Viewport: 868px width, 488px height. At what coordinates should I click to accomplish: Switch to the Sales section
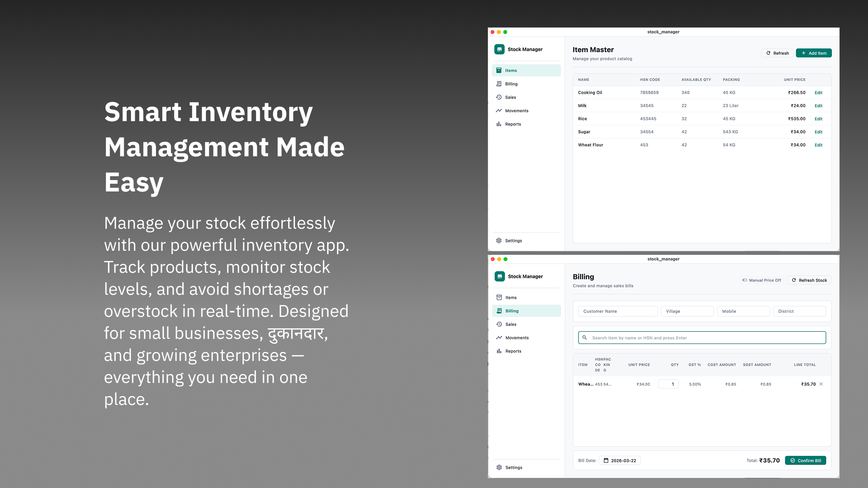tap(511, 324)
